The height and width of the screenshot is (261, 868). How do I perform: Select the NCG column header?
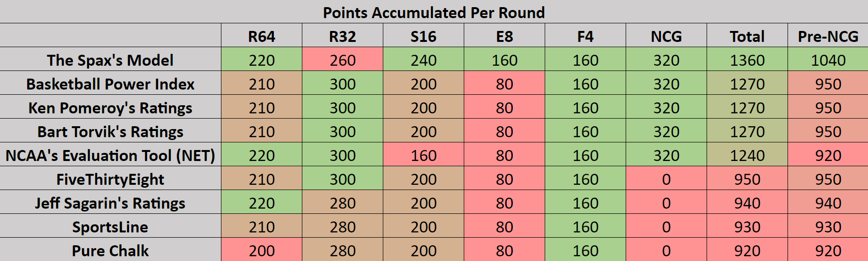click(666, 36)
